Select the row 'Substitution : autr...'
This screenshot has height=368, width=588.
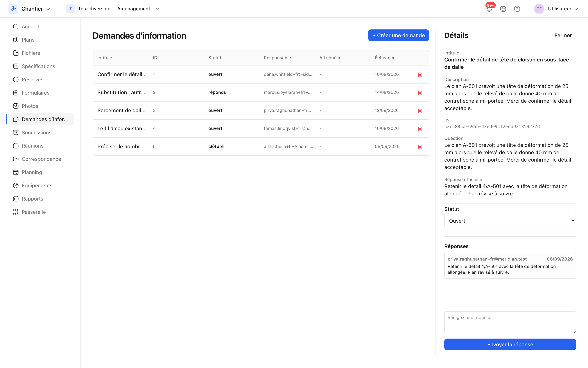tap(261, 92)
